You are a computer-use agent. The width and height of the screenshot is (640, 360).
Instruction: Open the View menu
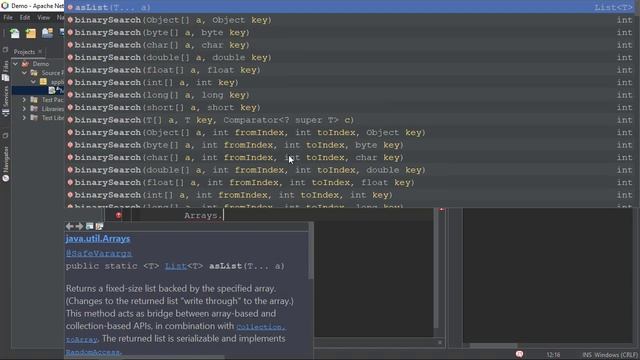point(43,18)
